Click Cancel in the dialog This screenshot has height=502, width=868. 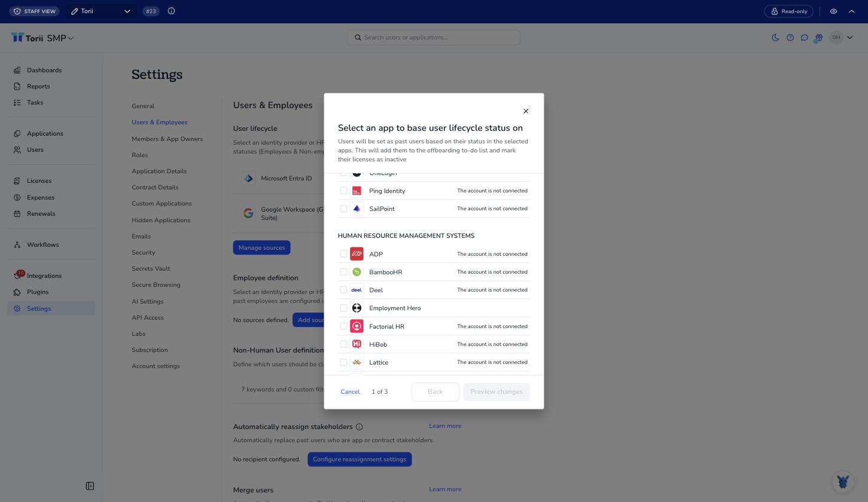pyautogui.click(x=350, y=392)
